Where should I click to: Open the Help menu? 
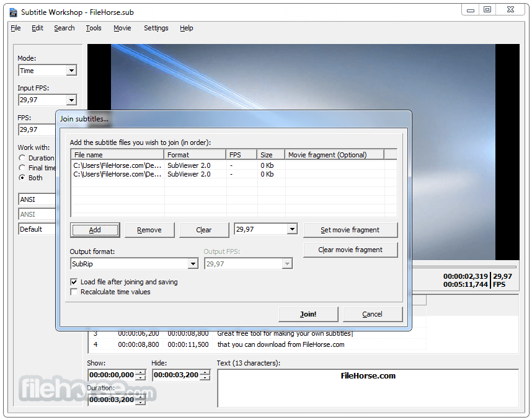pyautogui.click(x=186, y=28)
